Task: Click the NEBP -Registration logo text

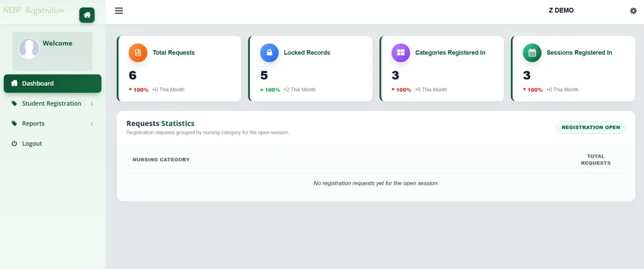Action: (33, 10)
